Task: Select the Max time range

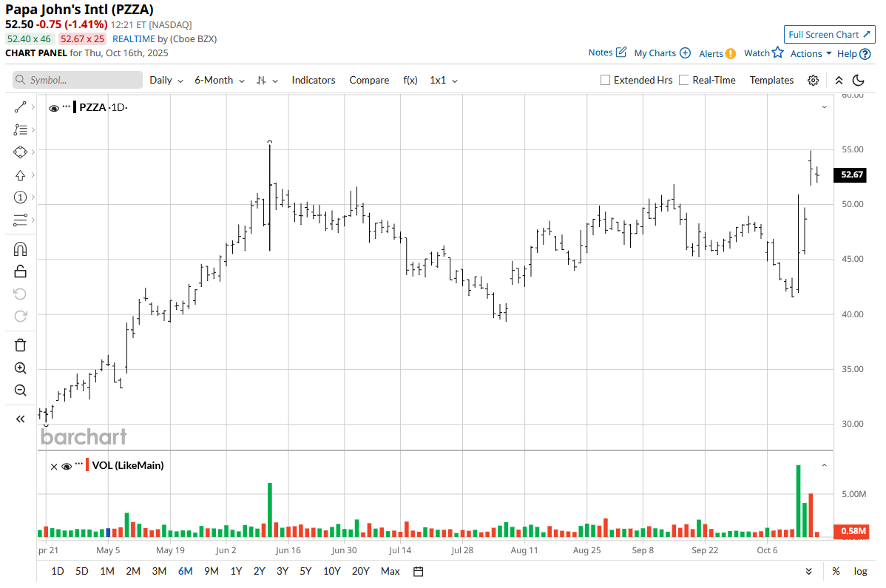Action: point(390,572)
